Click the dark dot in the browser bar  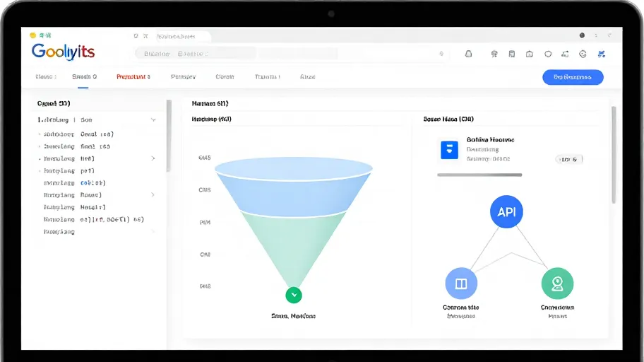coord(582,35)
